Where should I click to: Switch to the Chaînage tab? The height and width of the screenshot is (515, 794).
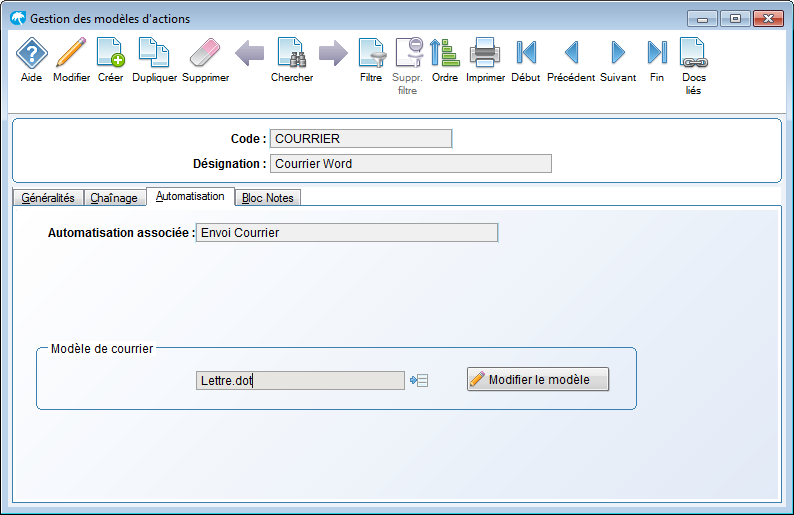pyautogui.click(x=114, y=198)
